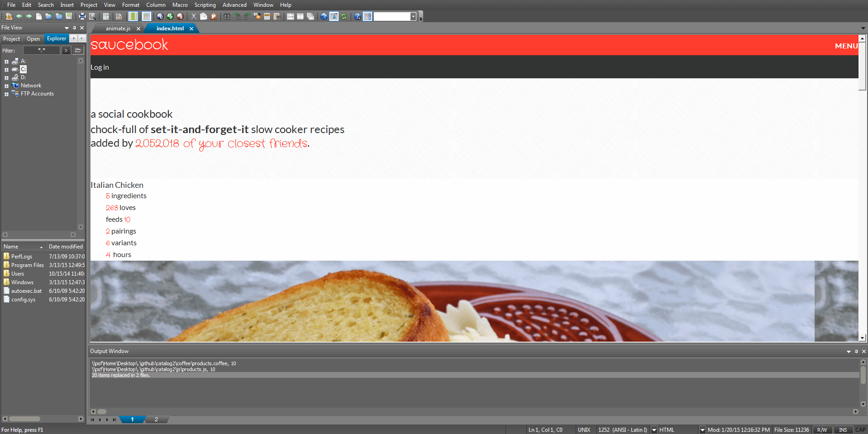This screenshot has width=868, height=434.
Task: Launch UltraSentry via the red US icon
Action: (x=180, y=16)
